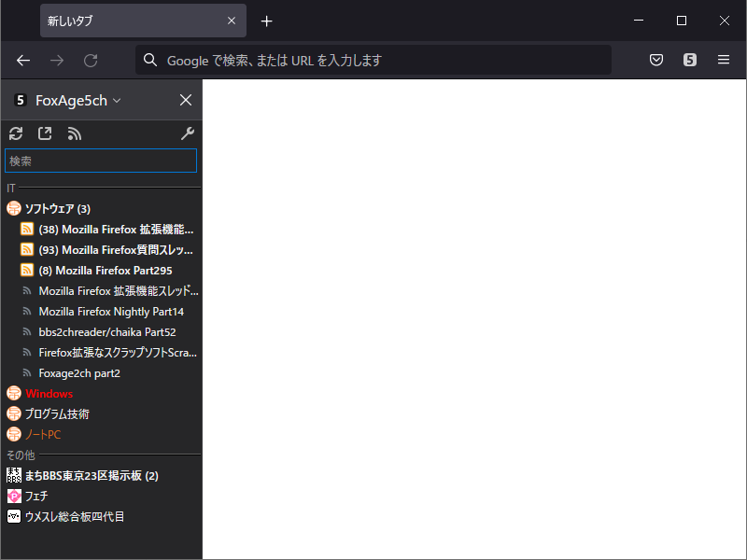Click the RSS subscribe icon in sidebar toolbar
Screen dimensions: 747x560
(75, 133)
